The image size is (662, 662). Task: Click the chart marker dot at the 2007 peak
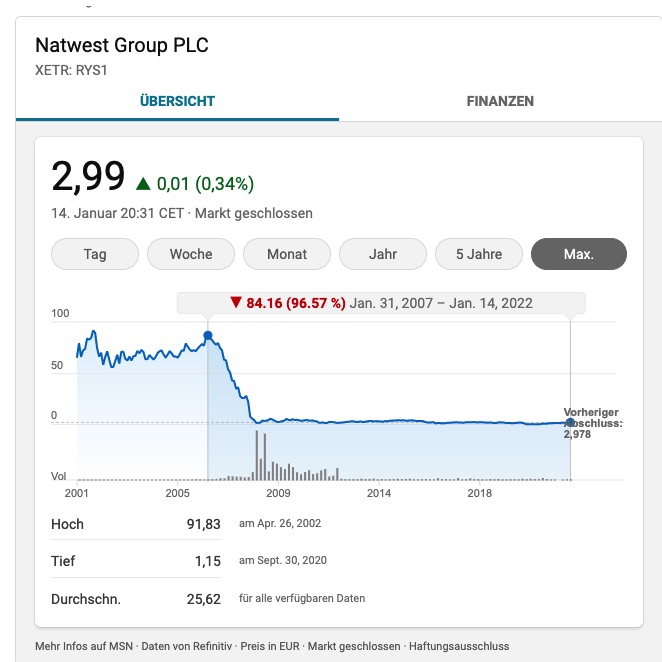click(x=208, y=336)
